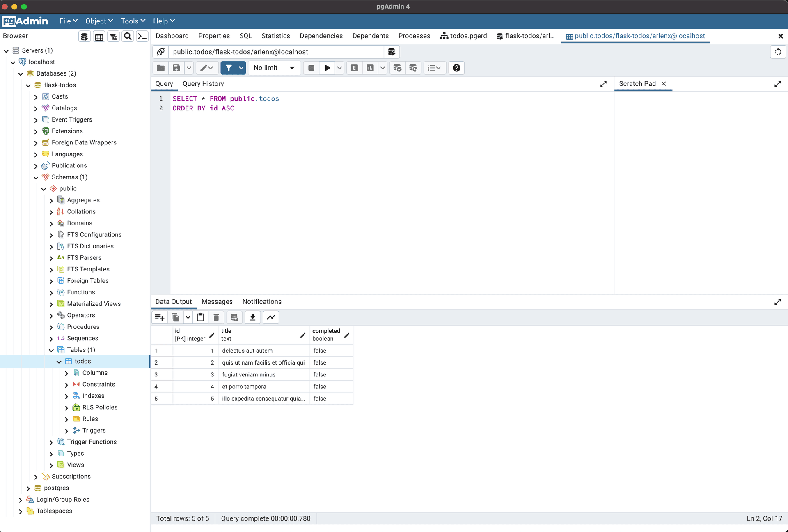
Task: Click the connection field public.todos/flask-todos/arlenx@localhost
Action: tap(276, 52)
